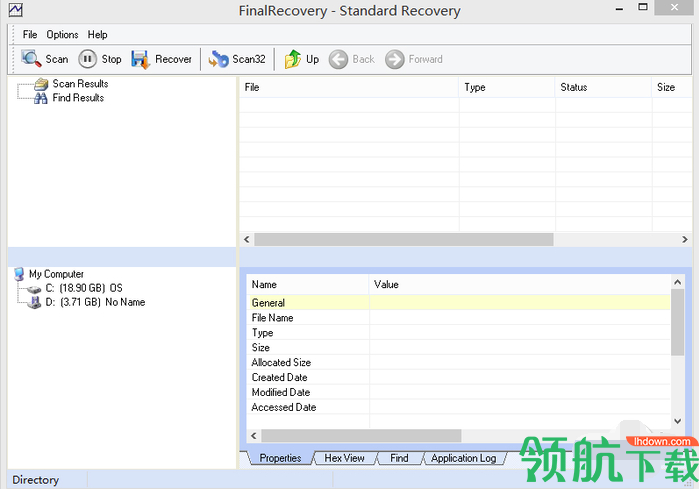
Task: Switch to the Hex View tab
Action: tap(344, 458)
